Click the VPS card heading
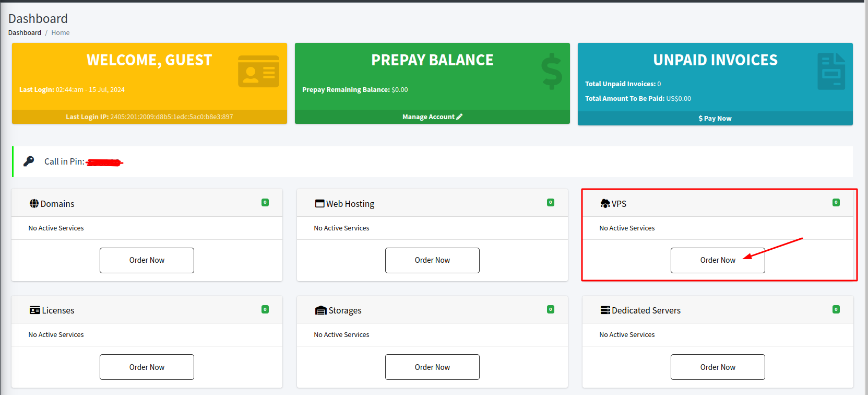Screen dimensions: 868x395 coord(619,204)
